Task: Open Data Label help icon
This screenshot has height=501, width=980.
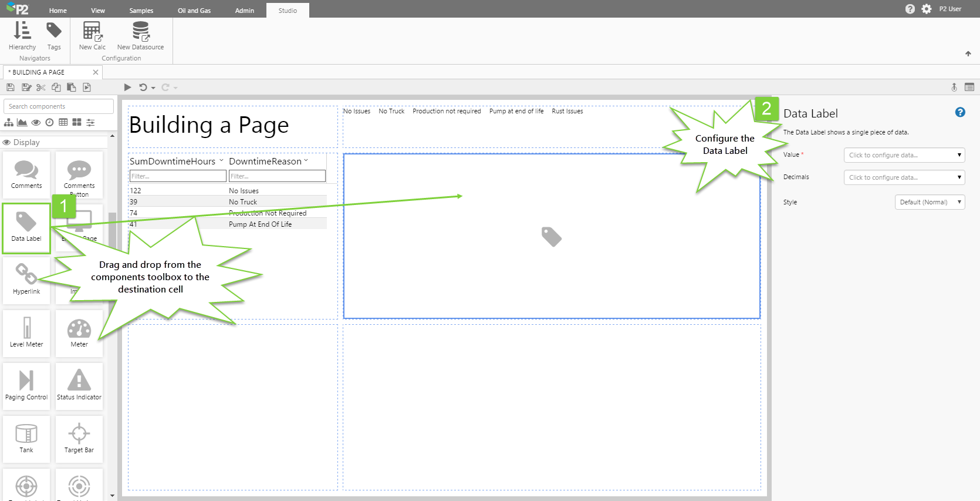Action: click(x=960, y=112)
